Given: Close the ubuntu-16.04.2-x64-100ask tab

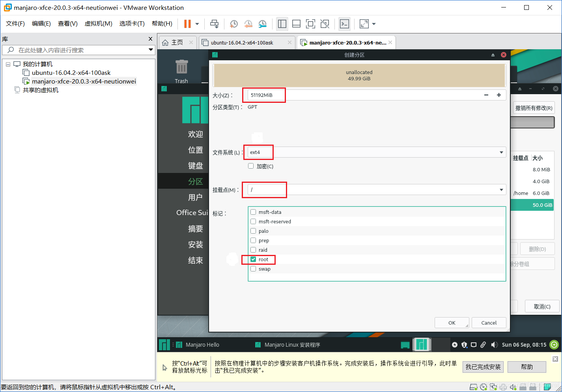Looking at the screenshot, I should [x=289, y=43].
